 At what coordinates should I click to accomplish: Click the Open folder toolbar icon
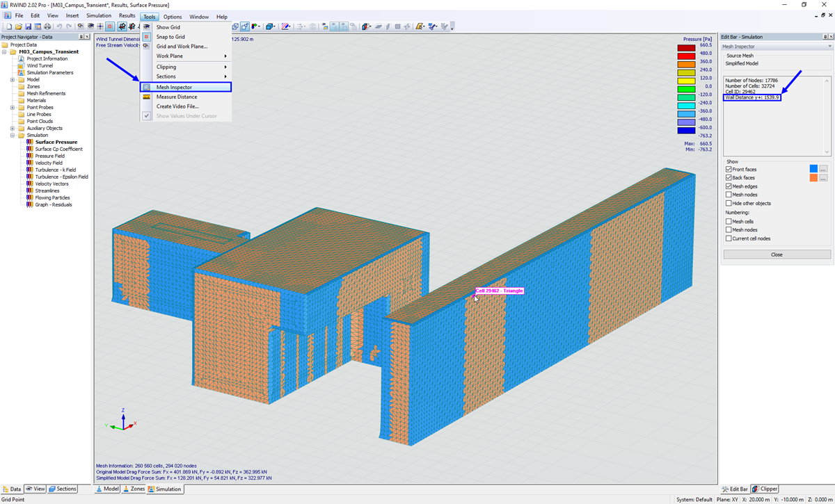pyautogui.click(x=19, y=26)
